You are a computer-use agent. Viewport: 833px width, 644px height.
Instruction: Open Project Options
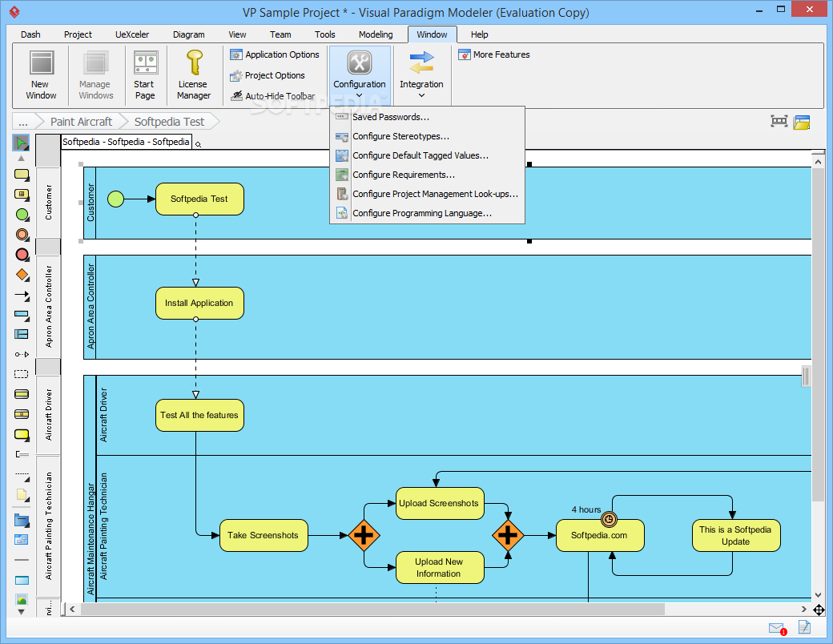coord(268,75)
